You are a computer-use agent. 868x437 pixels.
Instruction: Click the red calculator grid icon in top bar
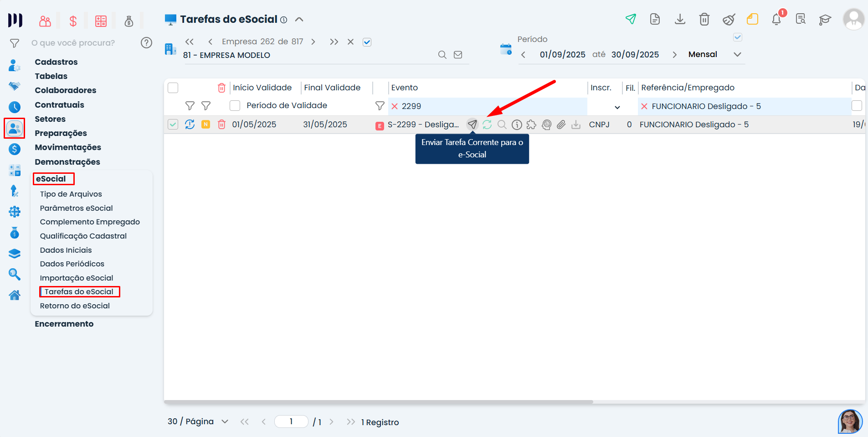point(101,21)
